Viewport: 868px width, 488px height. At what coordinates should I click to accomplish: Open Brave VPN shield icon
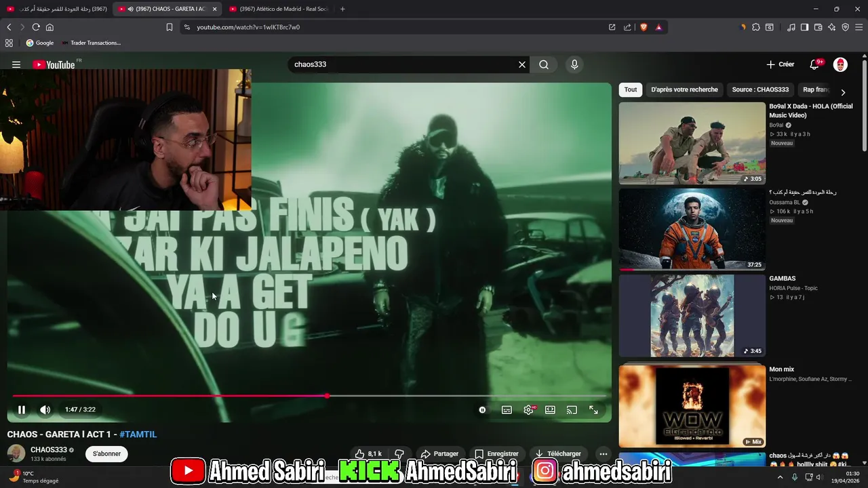click(845, 27)
